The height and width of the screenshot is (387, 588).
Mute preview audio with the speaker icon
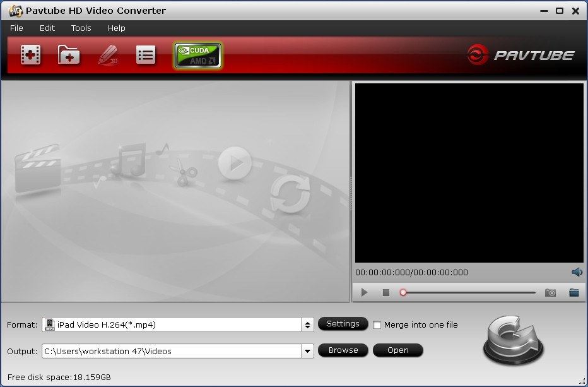pos(577,272)
